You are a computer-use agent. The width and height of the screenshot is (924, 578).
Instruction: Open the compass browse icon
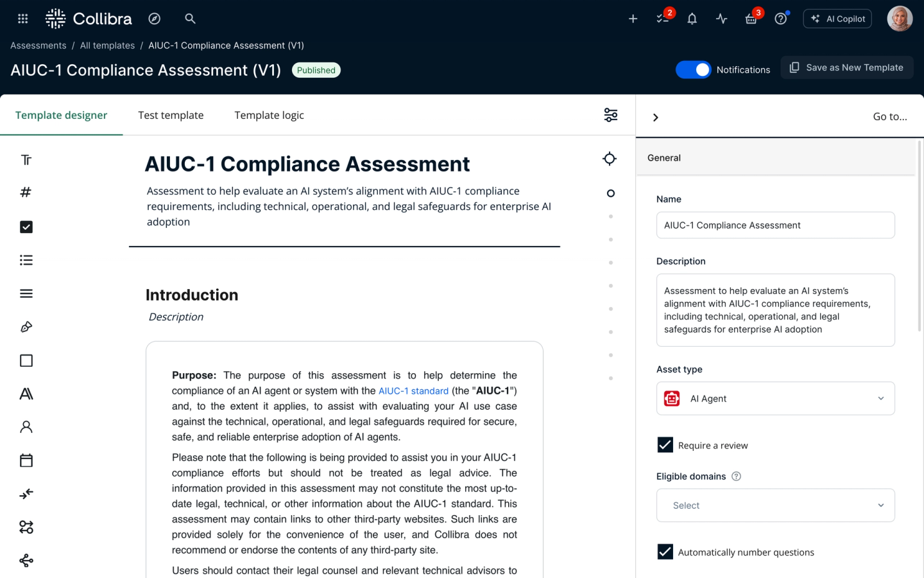tap(155, 19)
